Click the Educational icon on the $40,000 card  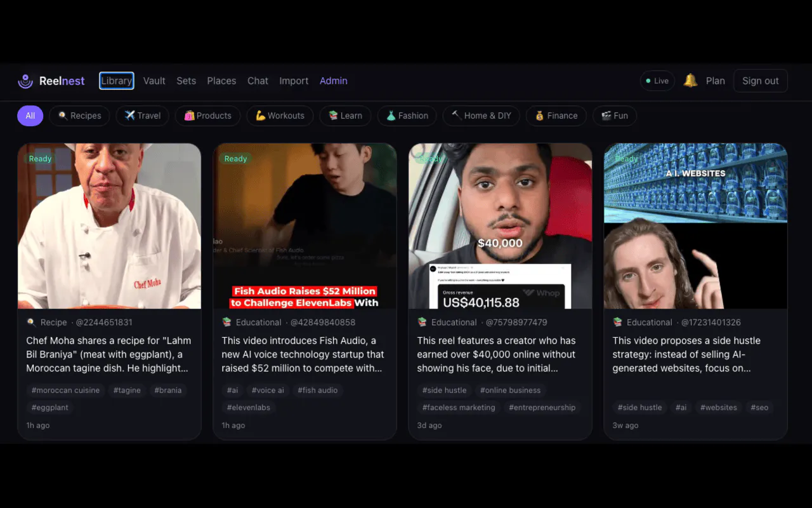422,323
